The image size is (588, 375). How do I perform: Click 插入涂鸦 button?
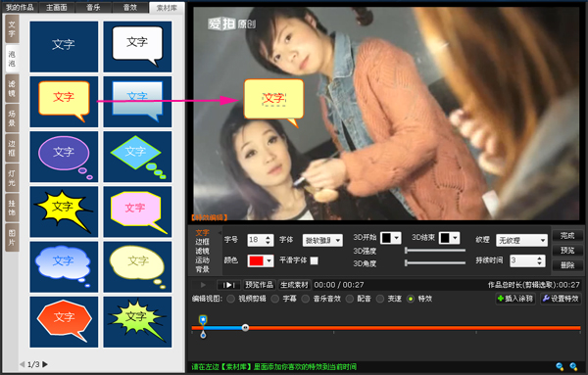pos(515,299)
